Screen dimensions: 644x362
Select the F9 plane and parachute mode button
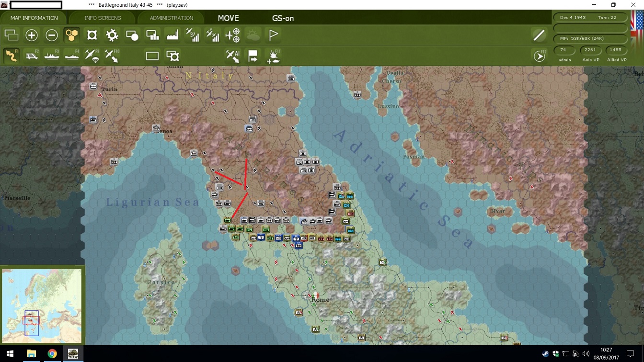tap(92, 56)
